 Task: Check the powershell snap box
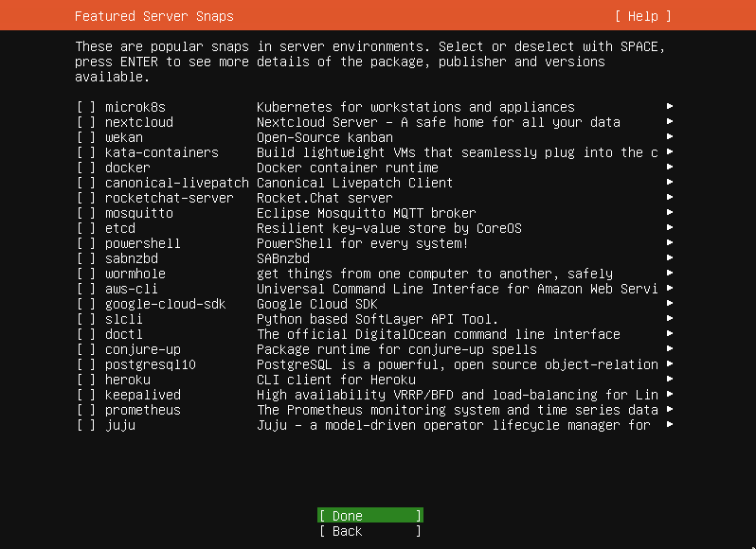(86, 243)
